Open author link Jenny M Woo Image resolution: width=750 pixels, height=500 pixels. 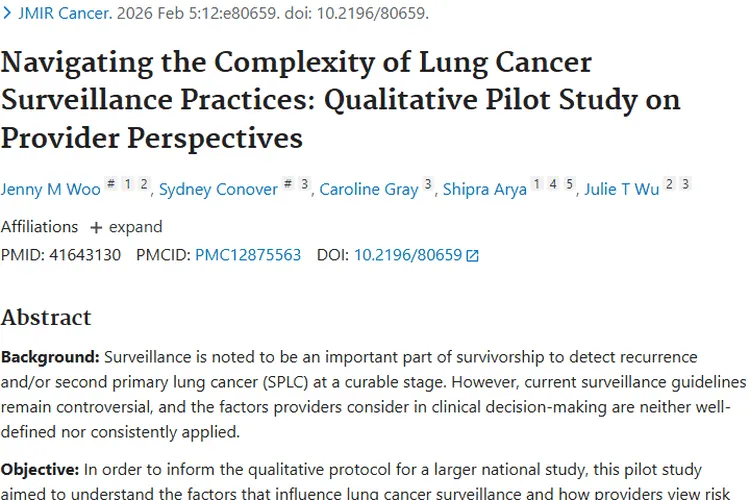tap(48, 189)
